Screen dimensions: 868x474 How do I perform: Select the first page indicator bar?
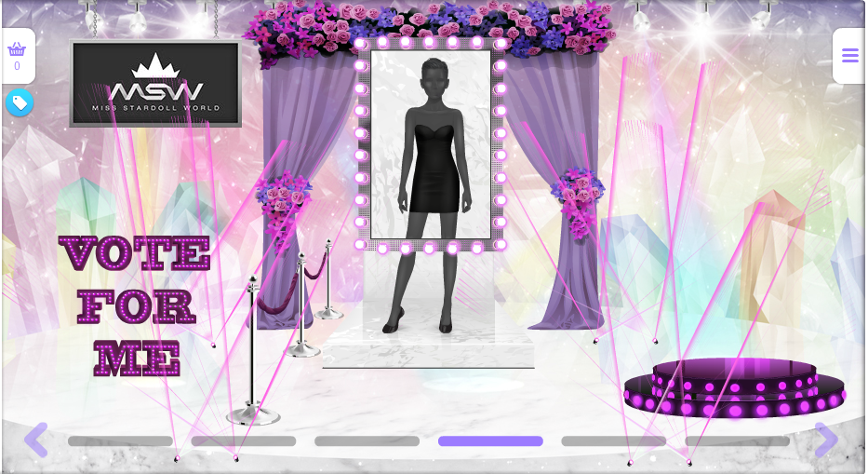120,441
